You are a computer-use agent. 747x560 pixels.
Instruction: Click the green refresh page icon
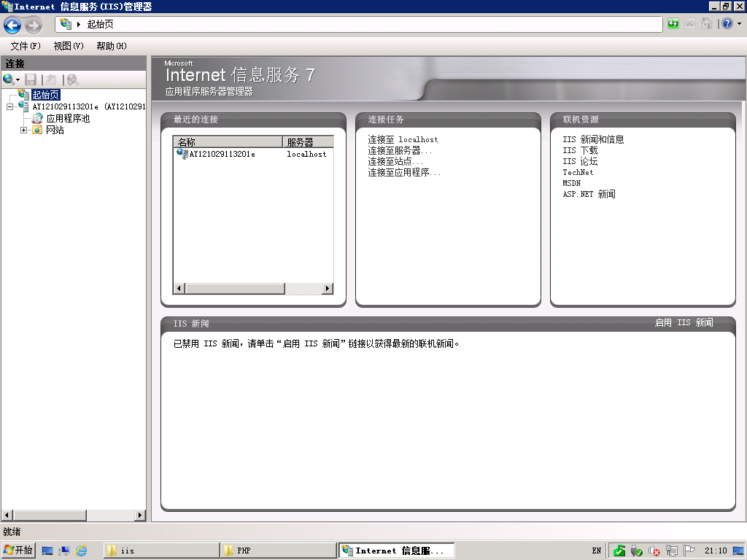(x=673, y=23)
